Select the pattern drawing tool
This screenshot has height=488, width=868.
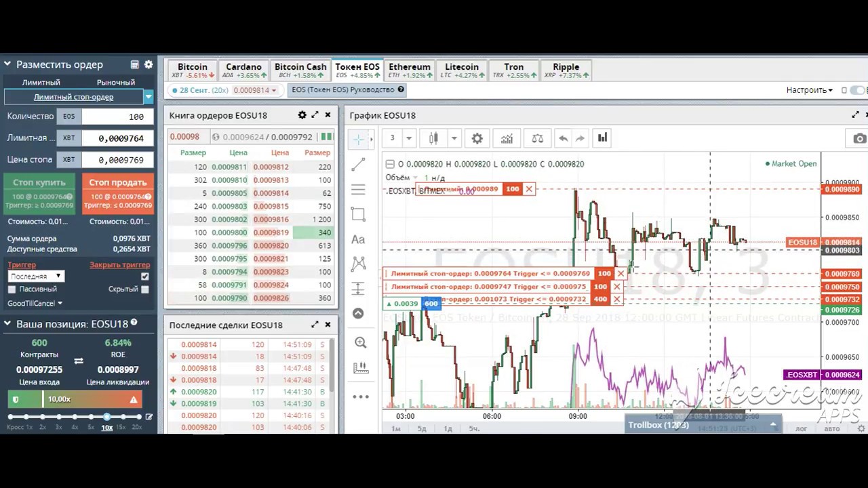click(359, 264)
